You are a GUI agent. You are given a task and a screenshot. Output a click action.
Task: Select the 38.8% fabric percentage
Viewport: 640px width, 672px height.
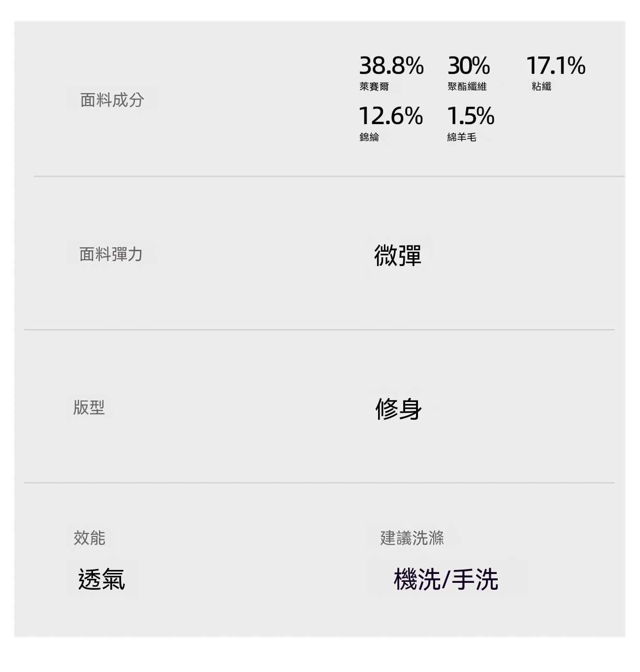click(x=391, y=66)
